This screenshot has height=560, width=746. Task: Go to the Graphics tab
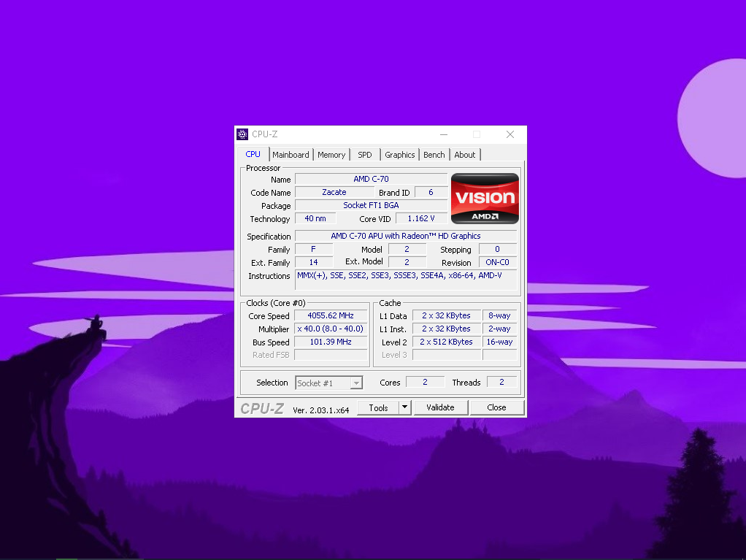(400, 155)
